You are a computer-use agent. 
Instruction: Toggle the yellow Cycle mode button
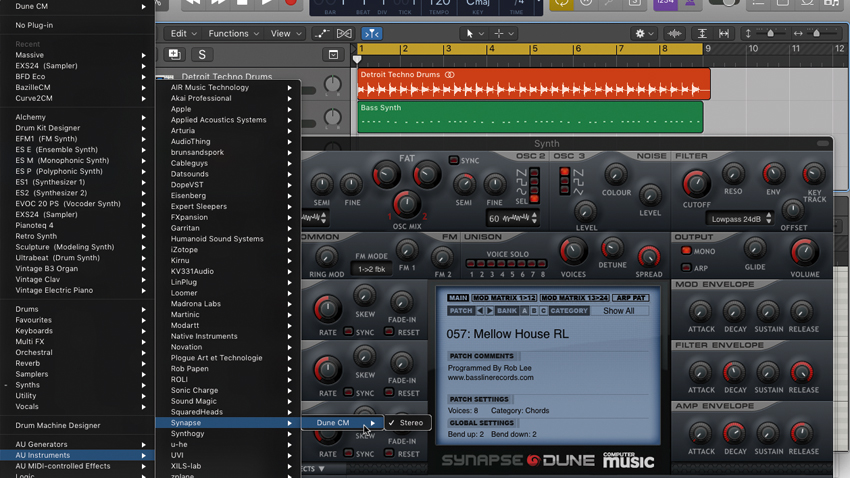coord(561,3)
